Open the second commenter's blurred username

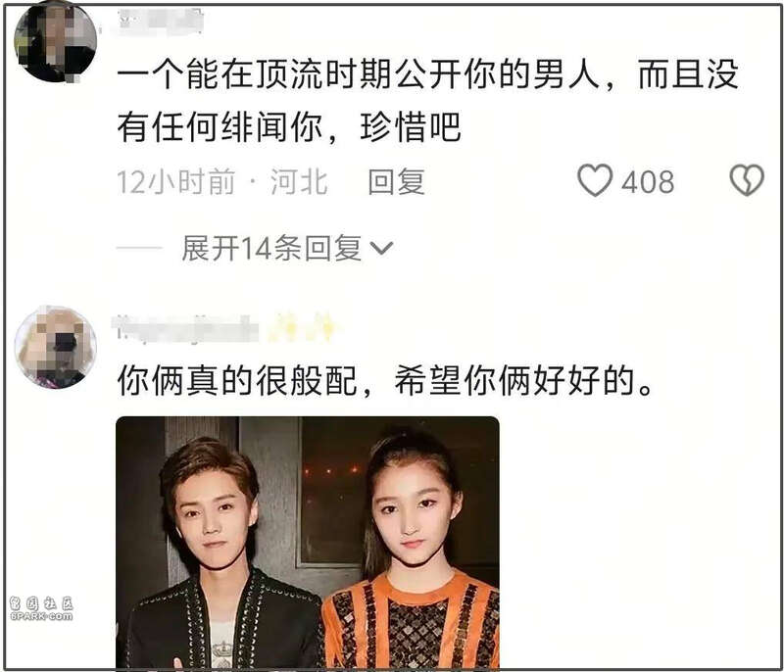pyautogui.click(x=187, y=328)
